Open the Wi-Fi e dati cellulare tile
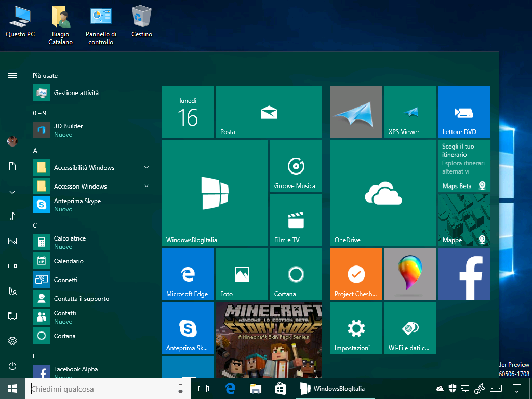The height and width of the screenshot is (399, 532). (x=410, y=328)
